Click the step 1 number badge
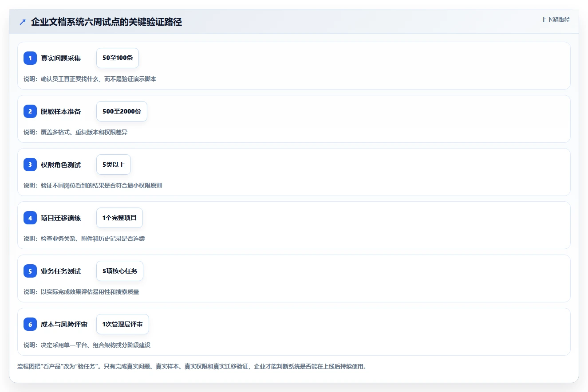 (x=30, y=58)
